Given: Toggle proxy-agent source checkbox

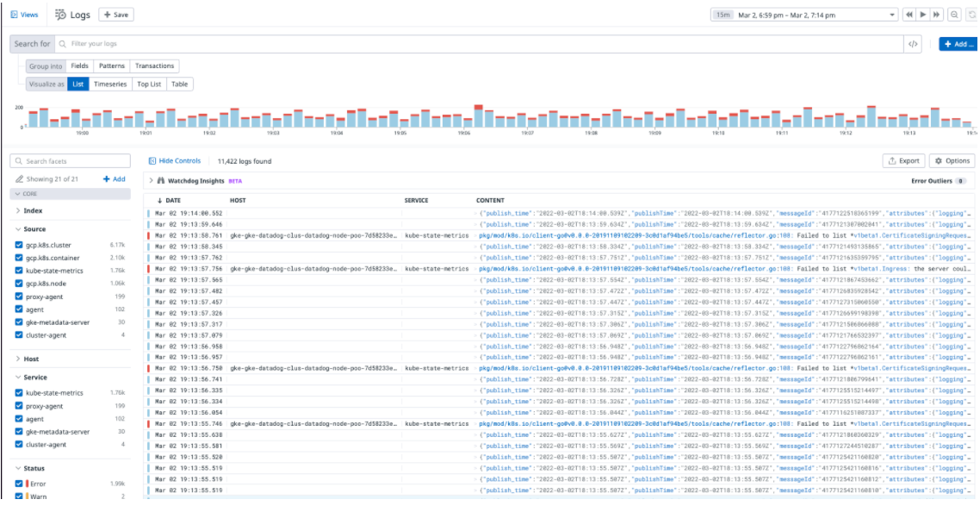Looking at the screenshot, I should 19,297.
